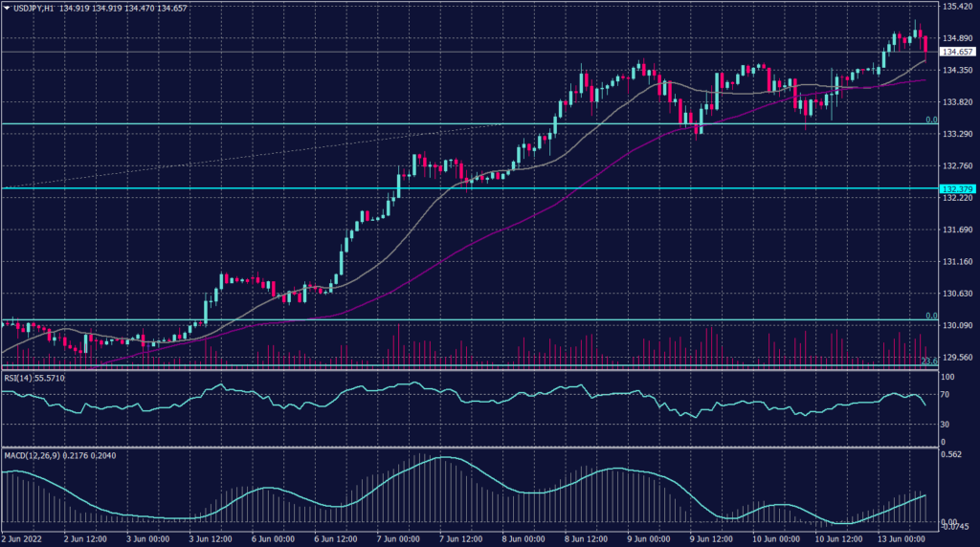
Task: Select the cyan price label 132.379
Action: click(x=959, y=188)
